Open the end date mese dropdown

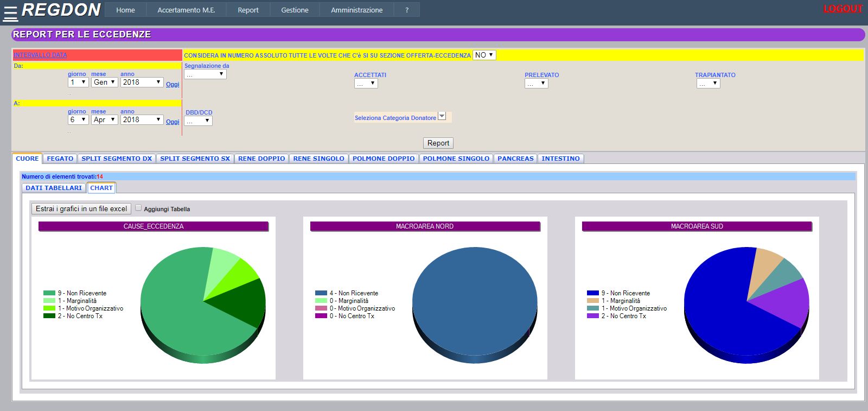click(x=105, y=119)
